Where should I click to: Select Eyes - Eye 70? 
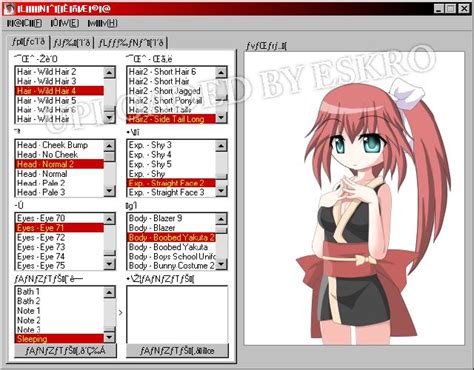pos(60,218)
